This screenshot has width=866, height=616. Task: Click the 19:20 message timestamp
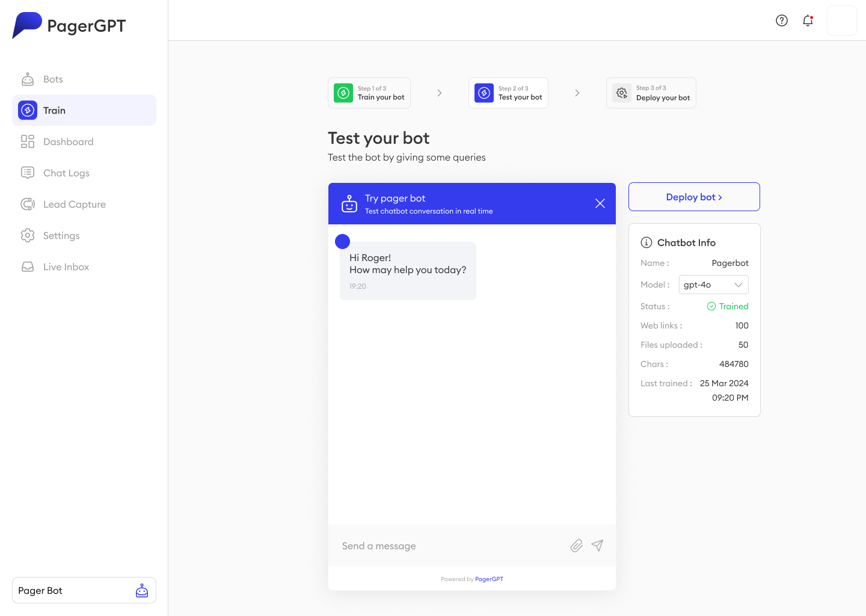[358, 286]
